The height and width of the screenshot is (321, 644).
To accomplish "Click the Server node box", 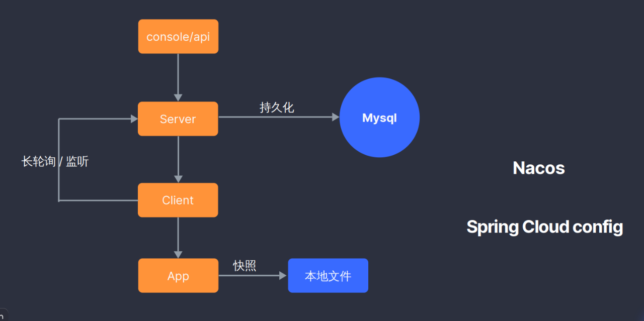I will [178, 119].
